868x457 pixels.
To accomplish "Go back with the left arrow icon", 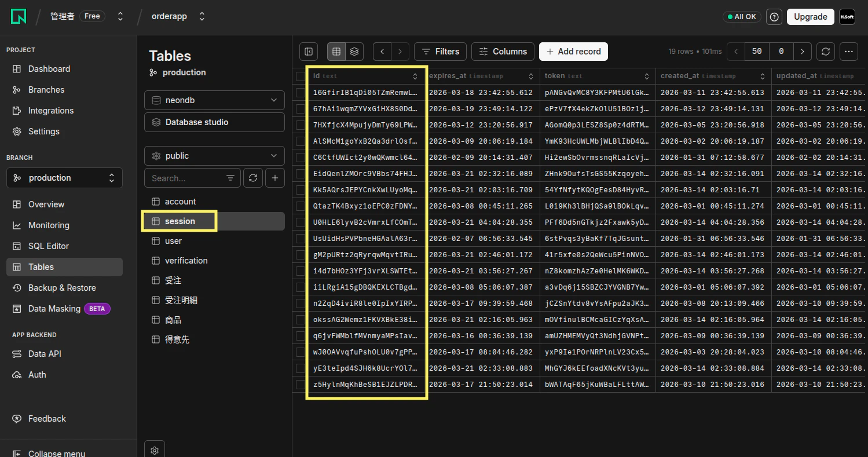I will [x=382, y=52].
